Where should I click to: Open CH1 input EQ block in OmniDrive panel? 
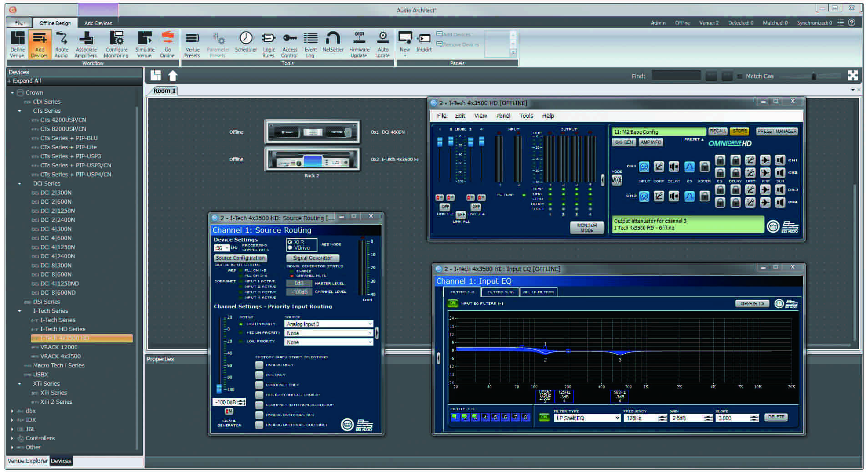point(689,167)
